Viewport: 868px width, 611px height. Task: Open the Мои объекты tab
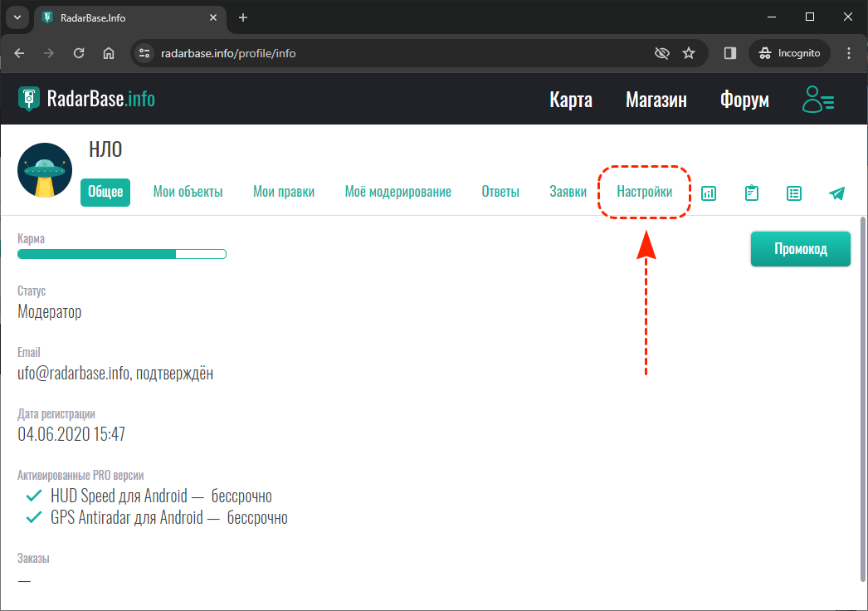click(188, 191)
